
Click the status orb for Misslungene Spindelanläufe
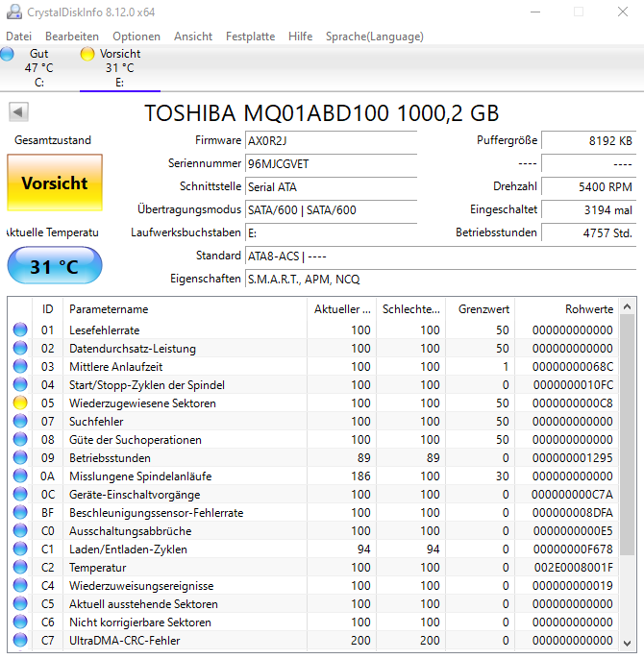click(x=20, y=476)
